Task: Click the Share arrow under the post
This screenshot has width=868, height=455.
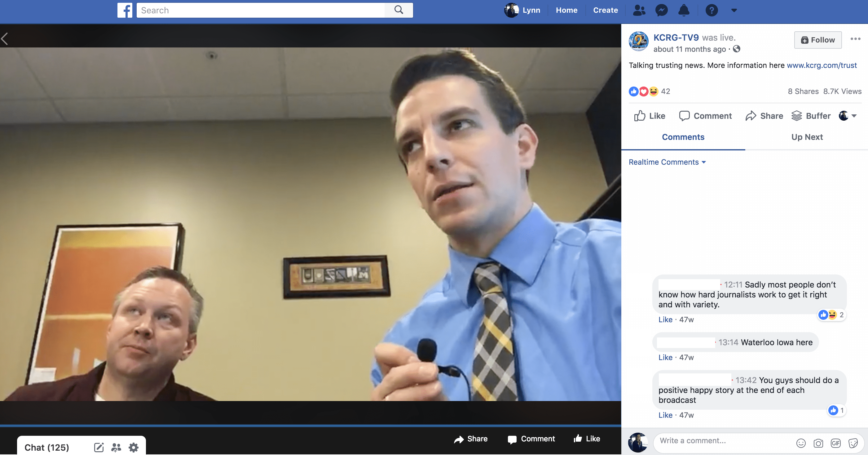Action: click(x=764, y=116)
